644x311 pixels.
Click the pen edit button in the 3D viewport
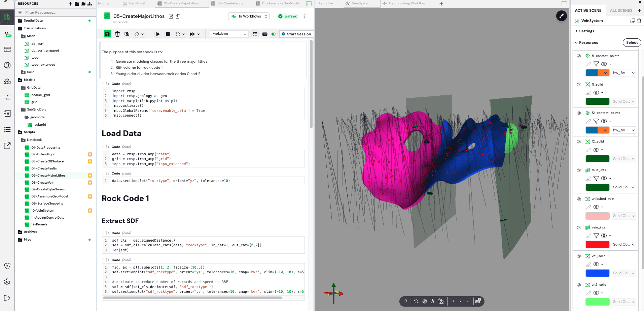pos(562,16)
